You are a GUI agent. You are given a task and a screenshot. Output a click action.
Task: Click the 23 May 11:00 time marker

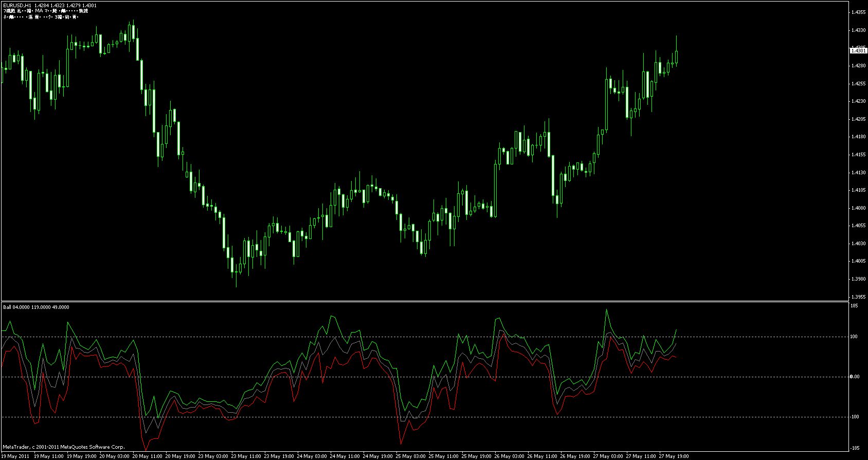[x=246, y=456]
